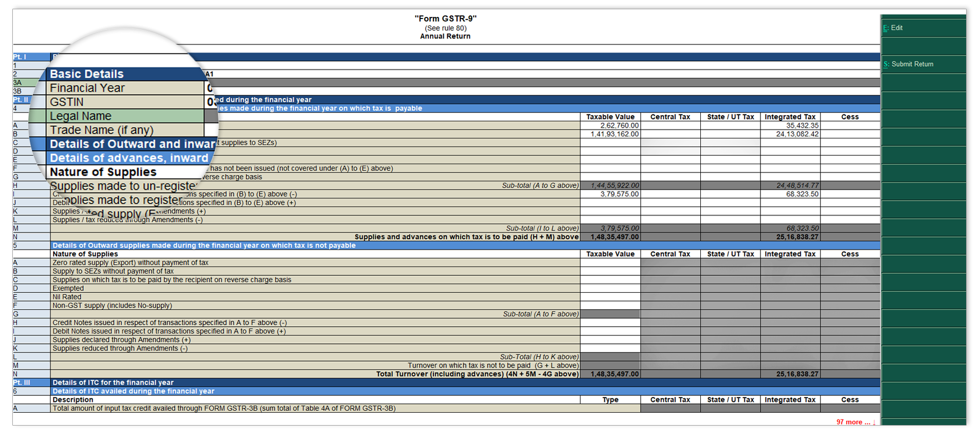Click Taxable Value 2,62,760.00 cell
Viewport: 980px width, 440px height.
610,126
